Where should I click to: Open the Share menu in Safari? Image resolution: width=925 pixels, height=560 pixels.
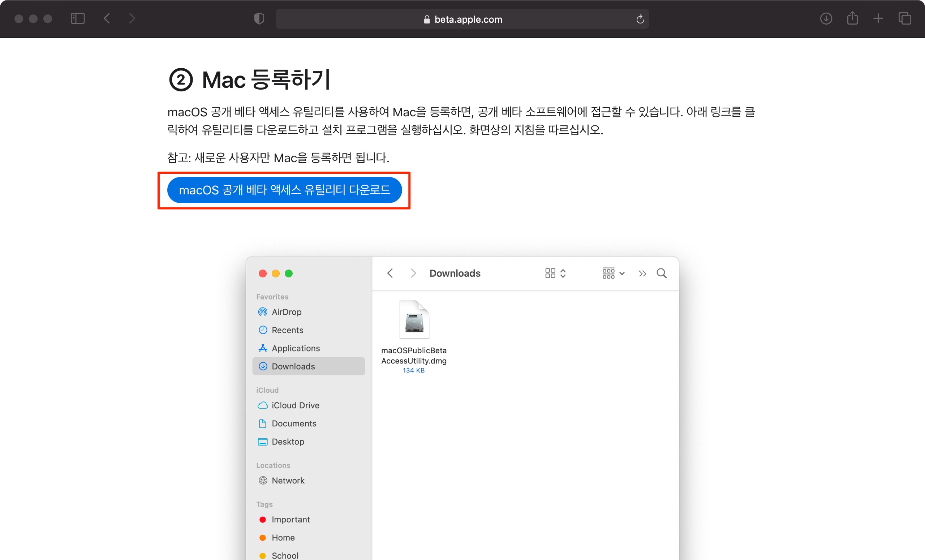852,18
